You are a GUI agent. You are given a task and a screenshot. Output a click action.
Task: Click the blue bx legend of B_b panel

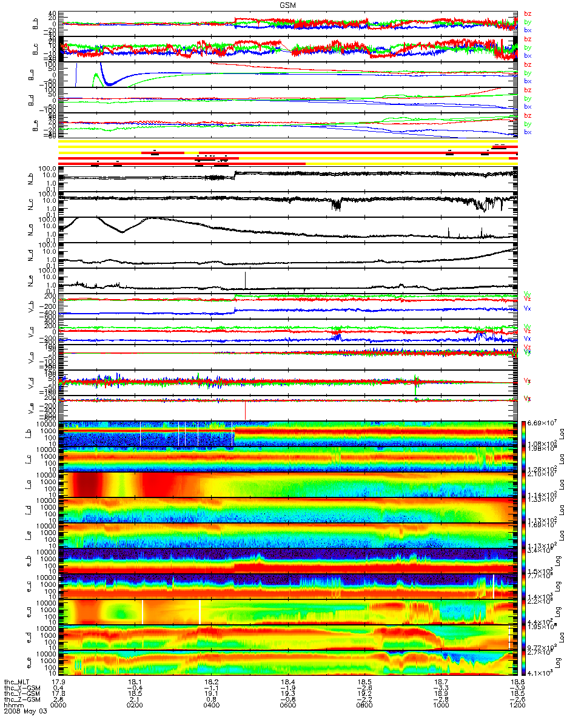coord(528,30)
